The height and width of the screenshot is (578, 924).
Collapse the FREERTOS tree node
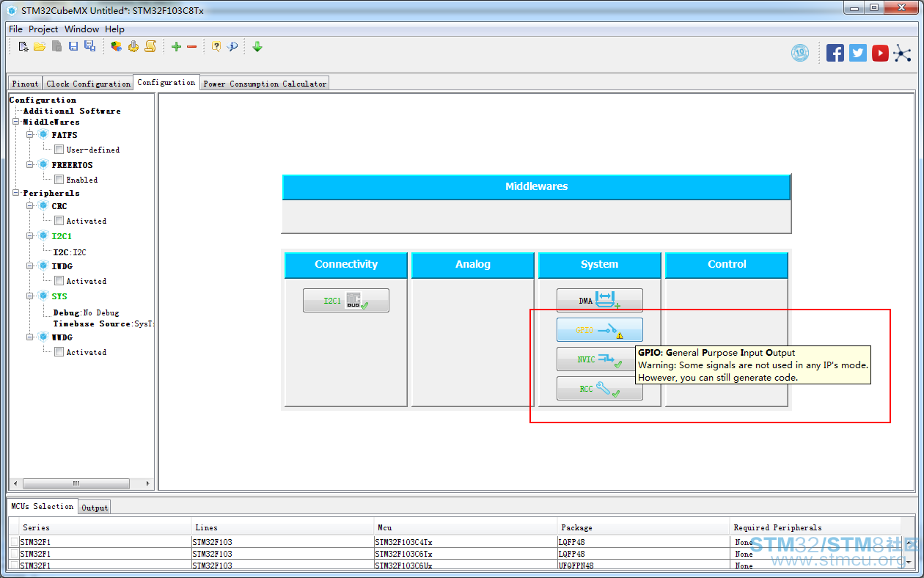pyautogui.click(x=31, y=165)
